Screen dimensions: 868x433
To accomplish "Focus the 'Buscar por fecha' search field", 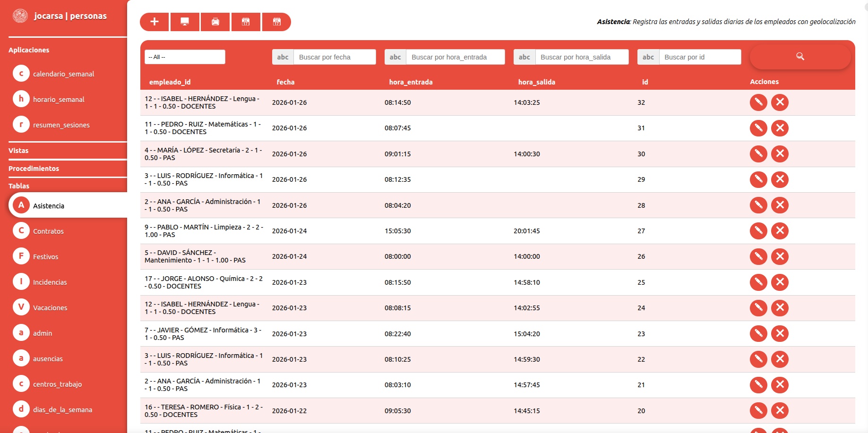I will (335, 57).
